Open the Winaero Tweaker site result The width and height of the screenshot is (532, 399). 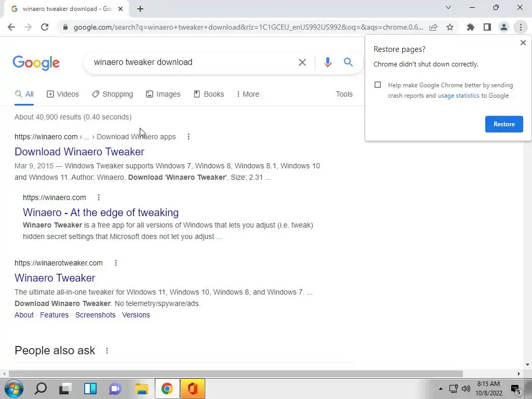(x=55, y=278)
